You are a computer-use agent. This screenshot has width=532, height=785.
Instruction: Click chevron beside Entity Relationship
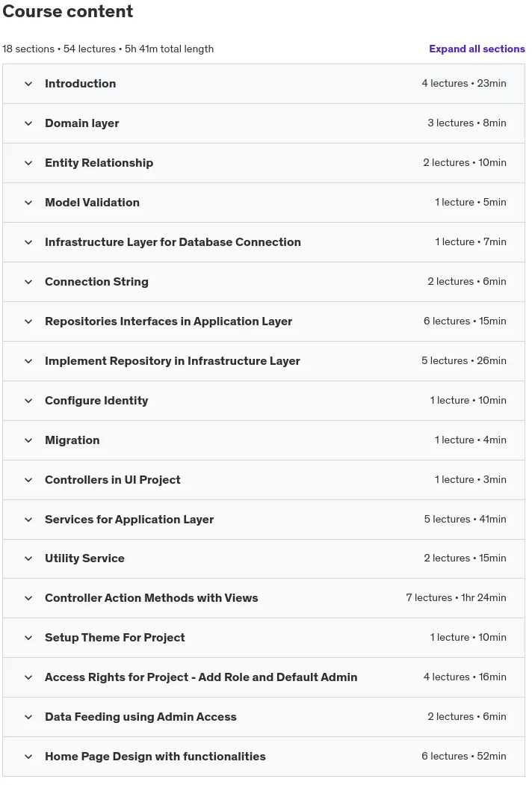28,163
